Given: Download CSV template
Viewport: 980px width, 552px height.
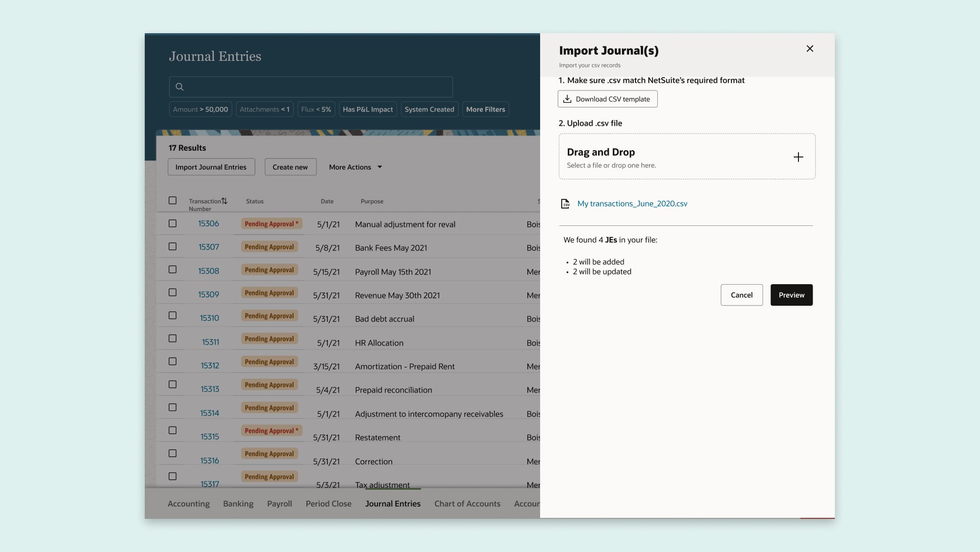Looking at the screenshot, I should pyautogui.click(x=607, y=99).
